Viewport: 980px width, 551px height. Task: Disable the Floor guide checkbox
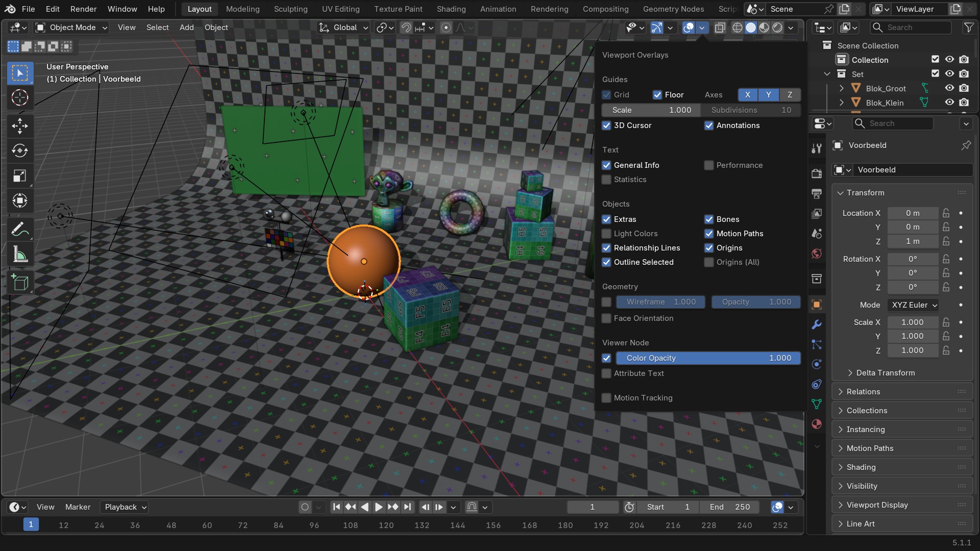(657, 95)
